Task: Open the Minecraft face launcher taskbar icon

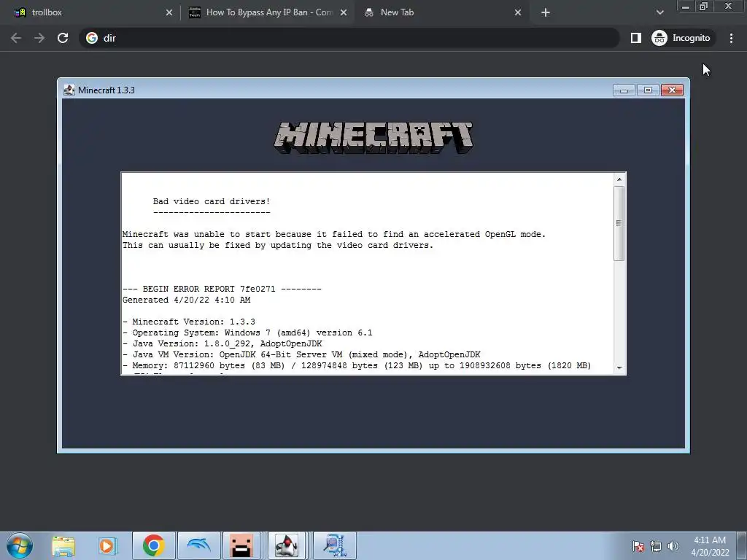Action: pyautogui.click(x=241, y=545)
